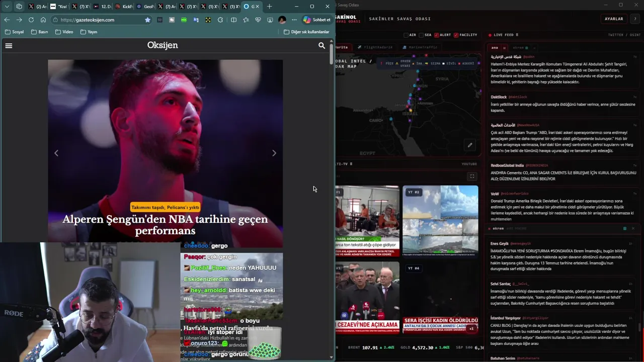
Task: Expand the TV panel to fullscreen
Action: click(x=472, y=176)
